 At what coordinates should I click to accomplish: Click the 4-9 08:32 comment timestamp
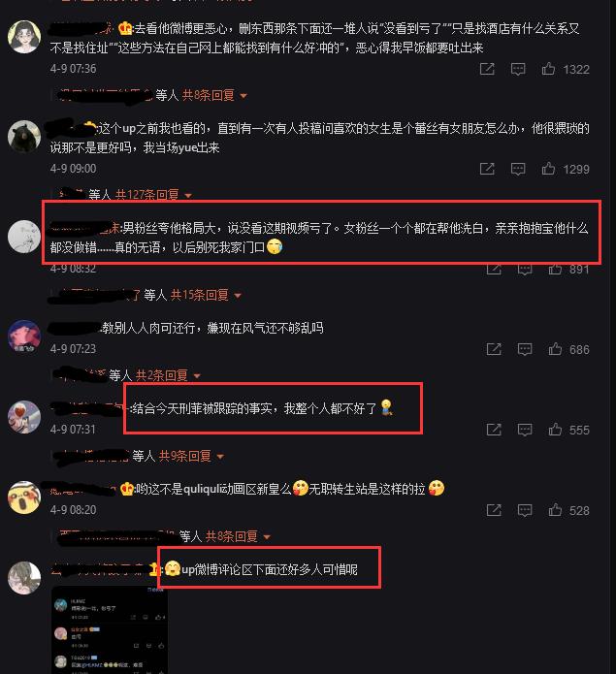(73, 269)
